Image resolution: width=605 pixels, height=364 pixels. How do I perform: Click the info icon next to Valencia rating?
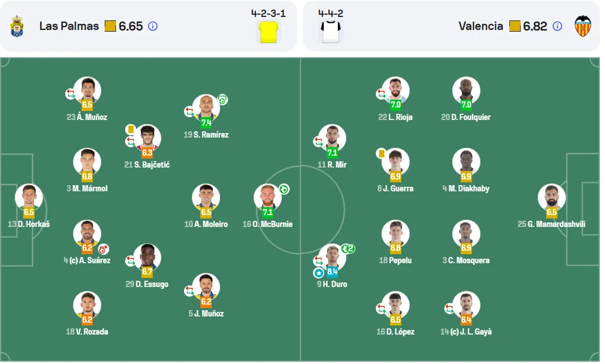(x=558, y=26)
